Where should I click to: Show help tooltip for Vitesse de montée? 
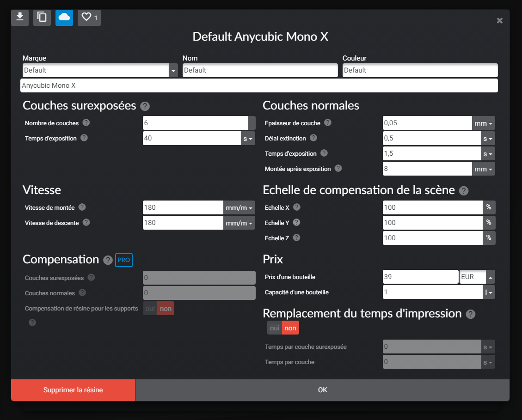point(82,207)
